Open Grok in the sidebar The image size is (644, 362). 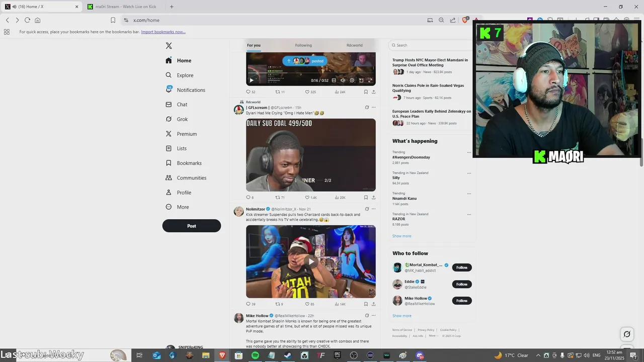(177, 119)
